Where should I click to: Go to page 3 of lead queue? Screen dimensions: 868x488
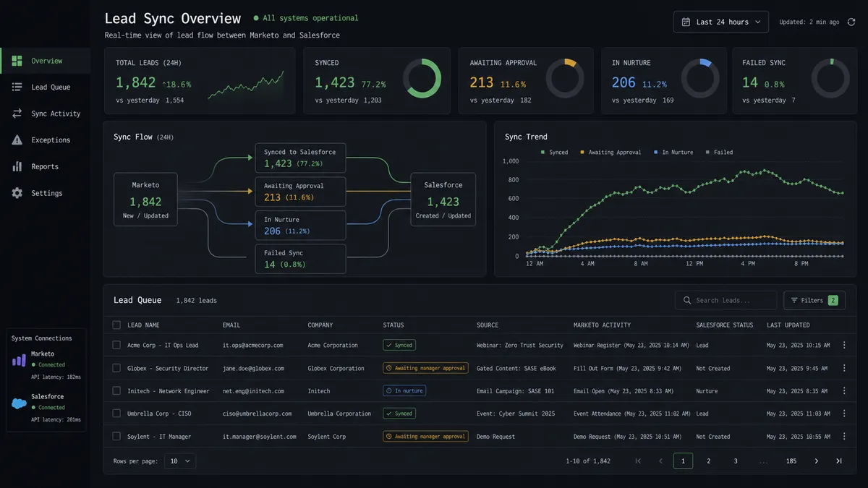click(736, 461)
